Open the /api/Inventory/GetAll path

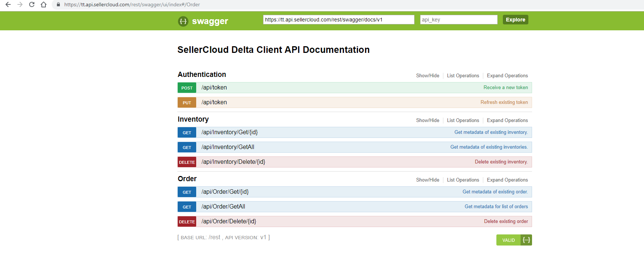[x=228, y=147]
